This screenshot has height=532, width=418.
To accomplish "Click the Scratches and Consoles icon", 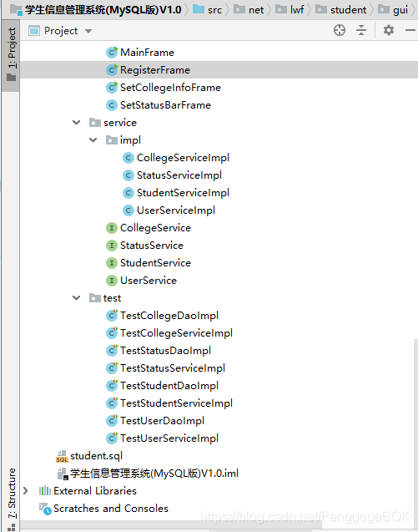I will tap(45, 509).
